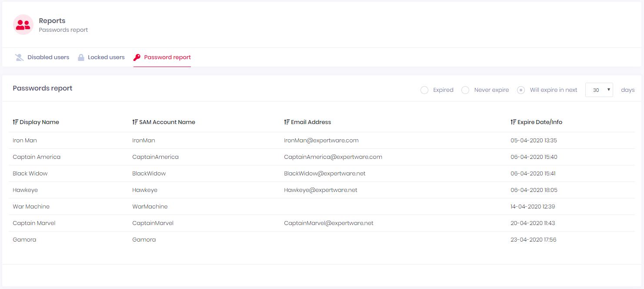644x289 pixels.
Task: Click the Password report key icon
Action: point(137,57)
